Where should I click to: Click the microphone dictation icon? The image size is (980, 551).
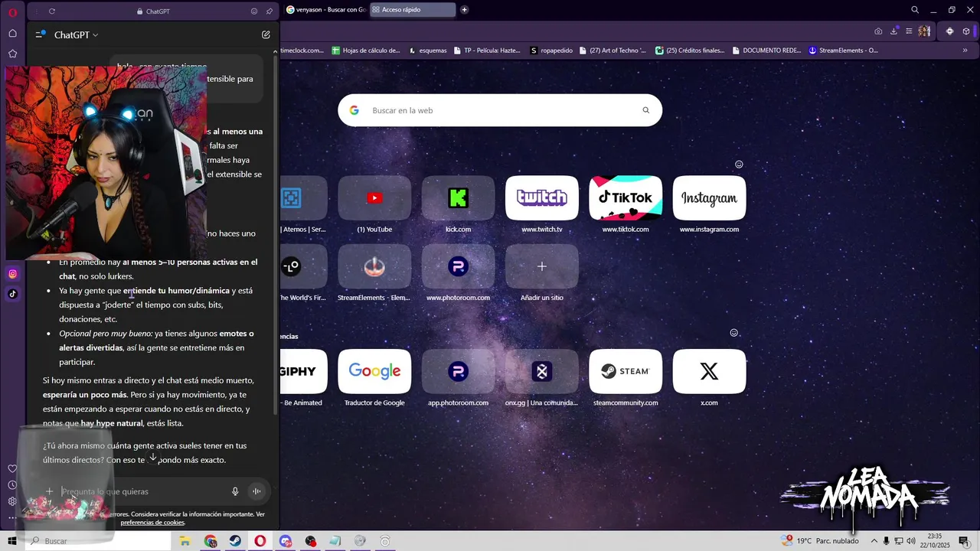[235, 491]
